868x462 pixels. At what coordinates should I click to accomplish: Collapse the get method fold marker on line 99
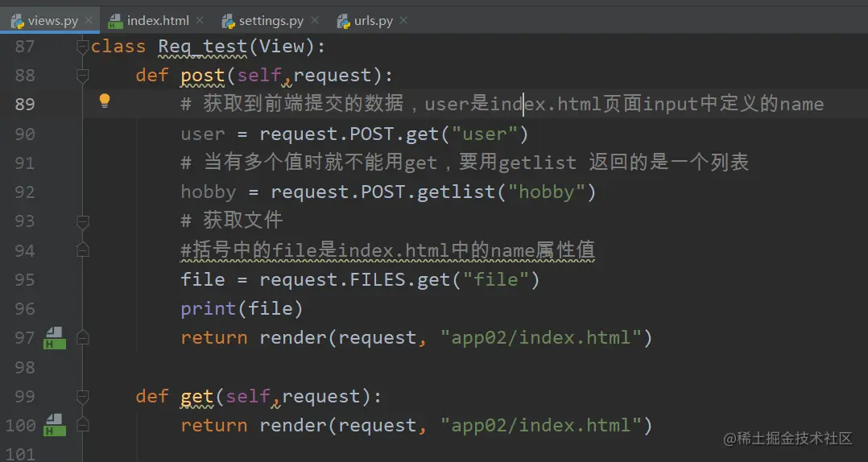click(x=82, y=397)
